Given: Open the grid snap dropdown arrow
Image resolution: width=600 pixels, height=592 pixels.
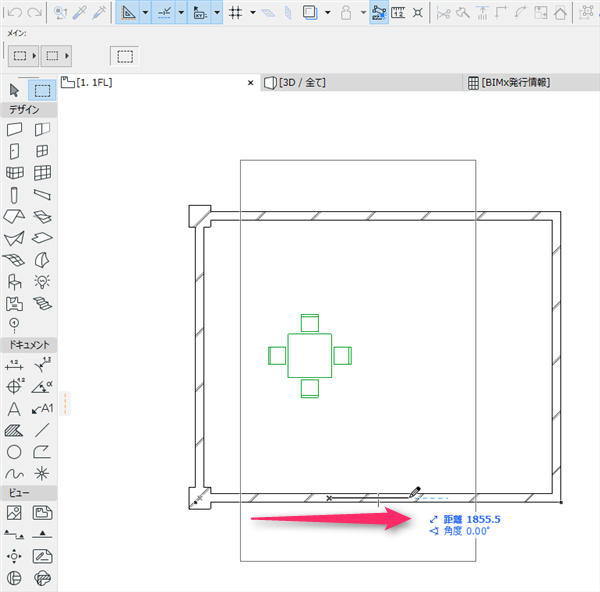Looking at the screenshot, I should pos(253,12).
